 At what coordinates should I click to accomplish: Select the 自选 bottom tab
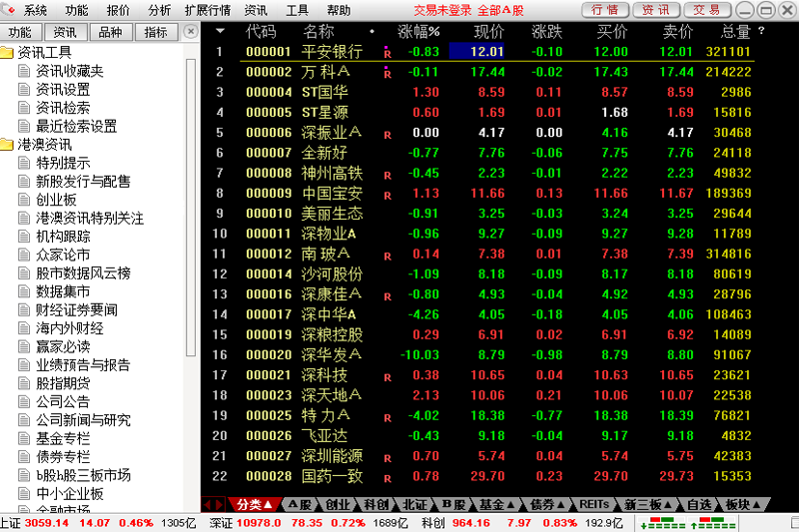coord(698,504)
